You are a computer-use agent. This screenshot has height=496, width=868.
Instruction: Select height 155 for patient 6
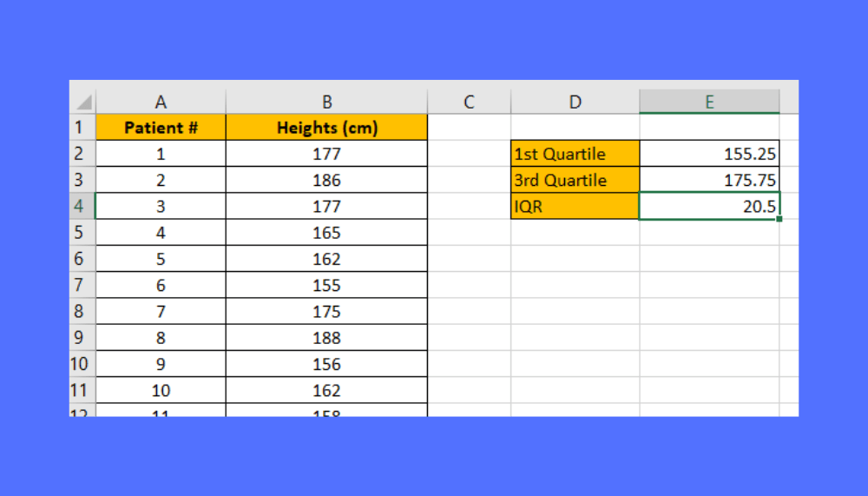pyautogui.click(x=326, y=285)
